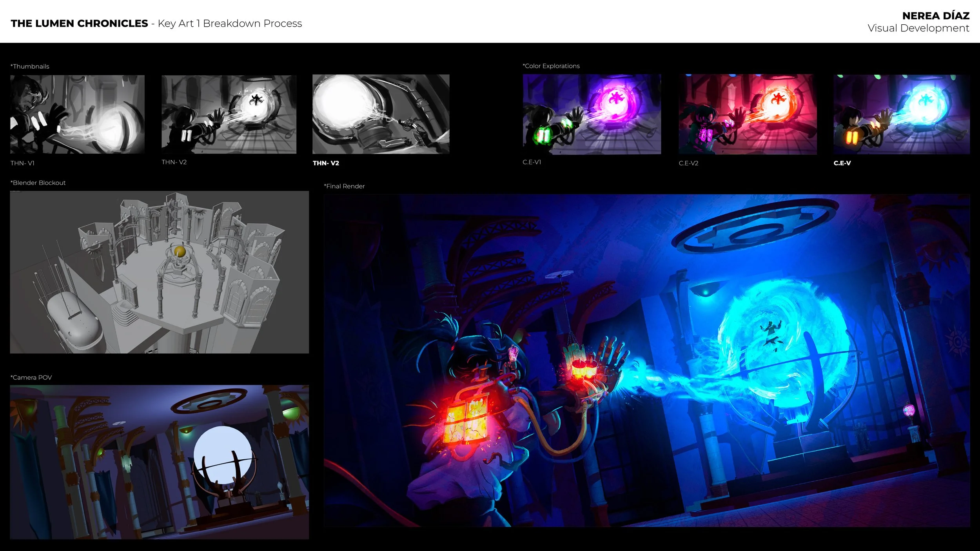Select the blue C.E-V color exploration image
980x551 pixels.
pos(902,114)
